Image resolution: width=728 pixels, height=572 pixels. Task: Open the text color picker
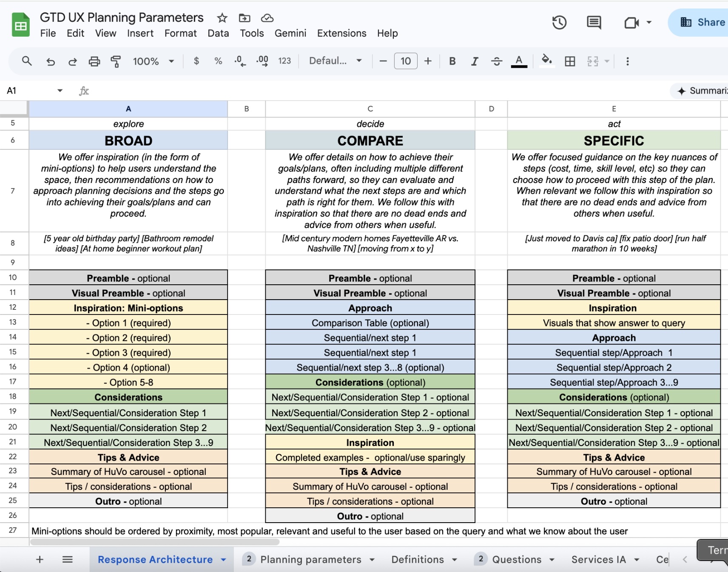[519, 61]
